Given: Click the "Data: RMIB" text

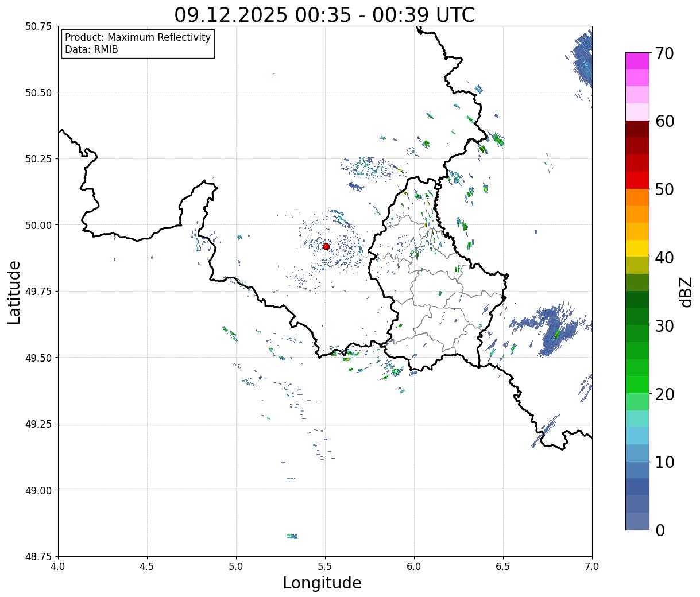Looking at the screenshot, I should pos(91,49).
